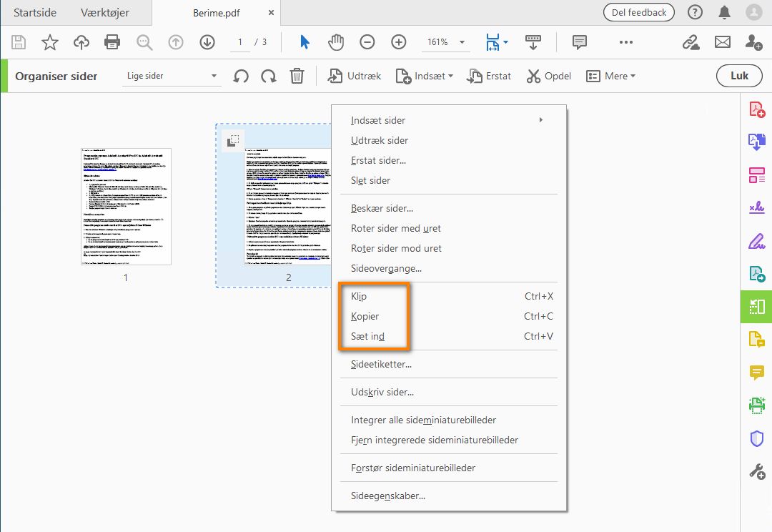The width and height of the screenshot is (772, 532).
Task: Open the comment speech bubble tool
Action: click(580, 42)
